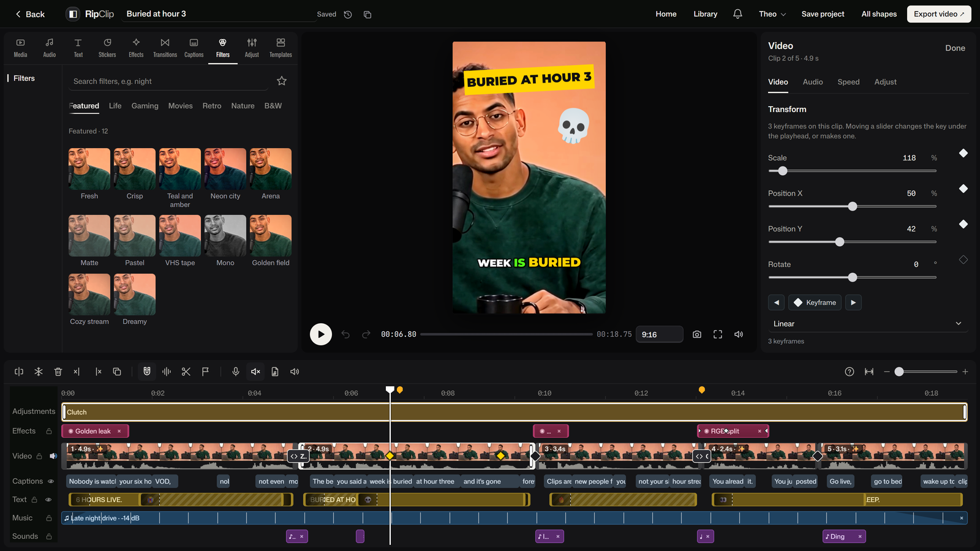Image resolution: width=980 pixels, height=551 pixels.
Task: Click the Search filters input field
Action: tap(169, 81)
